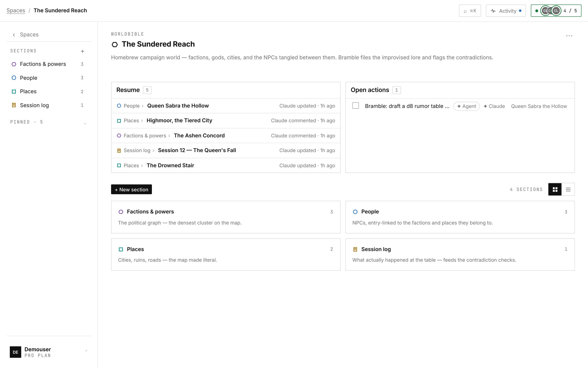Image resolution: width=588 pixels, height=368 pixels.
Task: Click the add section plus icon
Action: 82,51
